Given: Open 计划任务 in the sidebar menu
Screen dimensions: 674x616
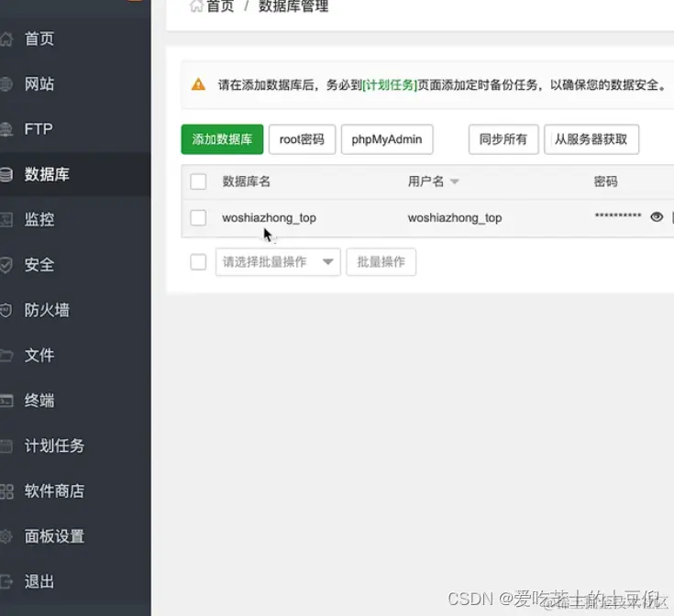Looking at the screenshot, I should coord(54,445).
